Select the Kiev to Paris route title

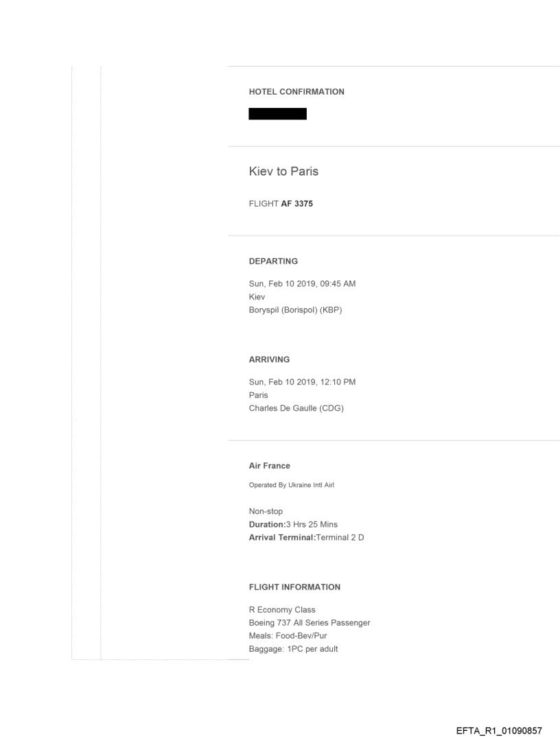point(283,172)
